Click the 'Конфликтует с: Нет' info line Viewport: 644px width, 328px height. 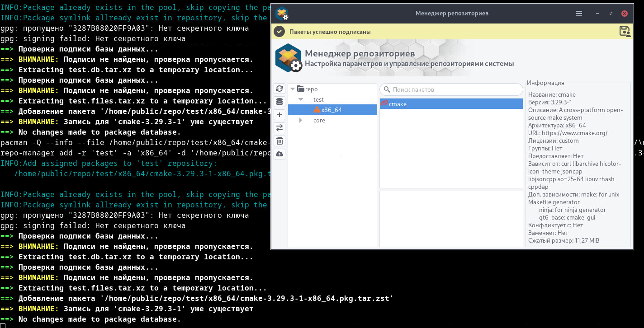point(556,225)
